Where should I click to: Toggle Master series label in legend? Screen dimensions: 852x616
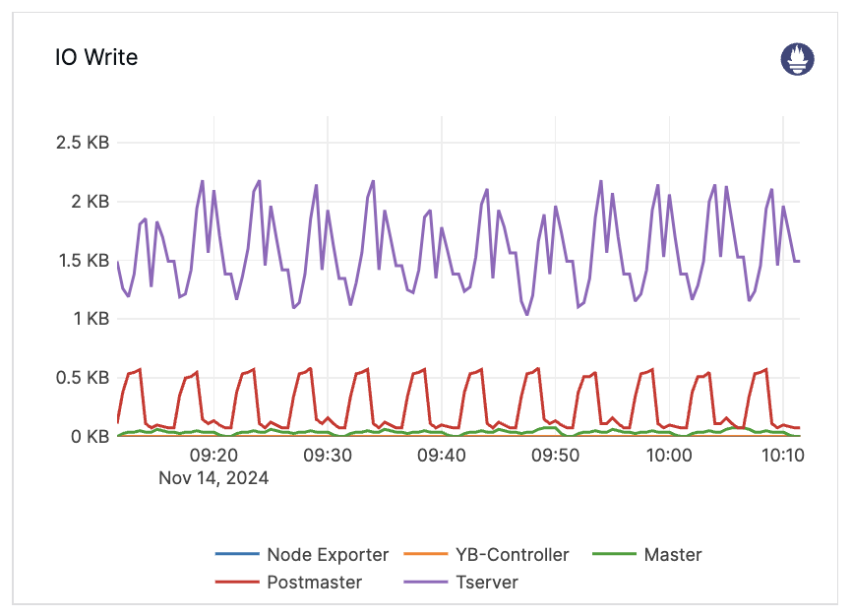coord(673,555)
